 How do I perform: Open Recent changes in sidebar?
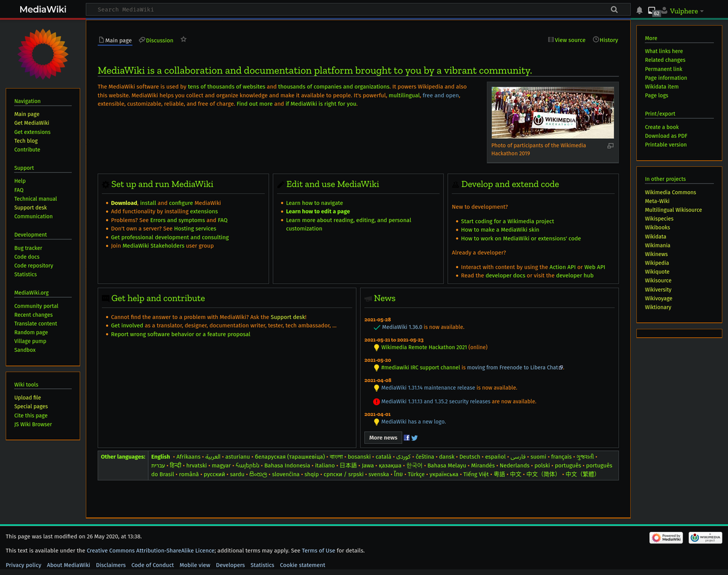33,315
